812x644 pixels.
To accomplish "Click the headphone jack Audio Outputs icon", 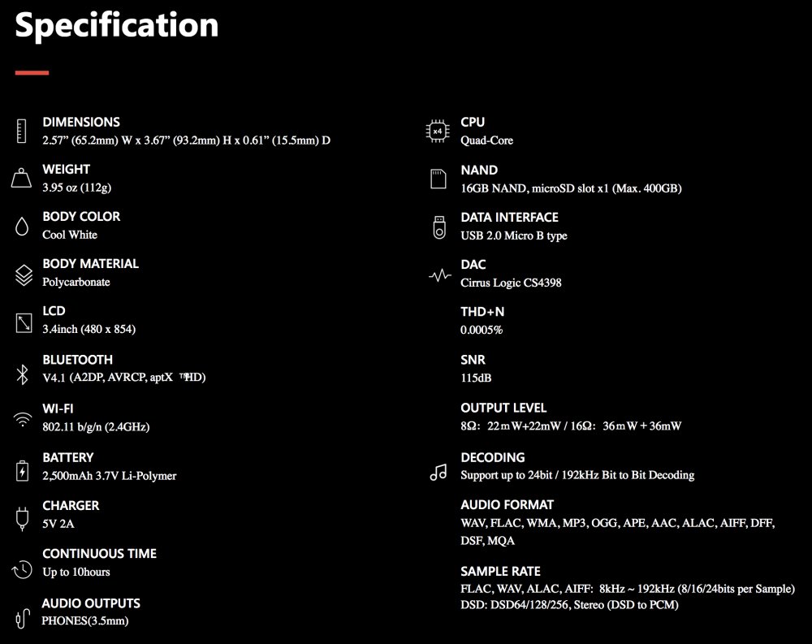I will (22, 618).
